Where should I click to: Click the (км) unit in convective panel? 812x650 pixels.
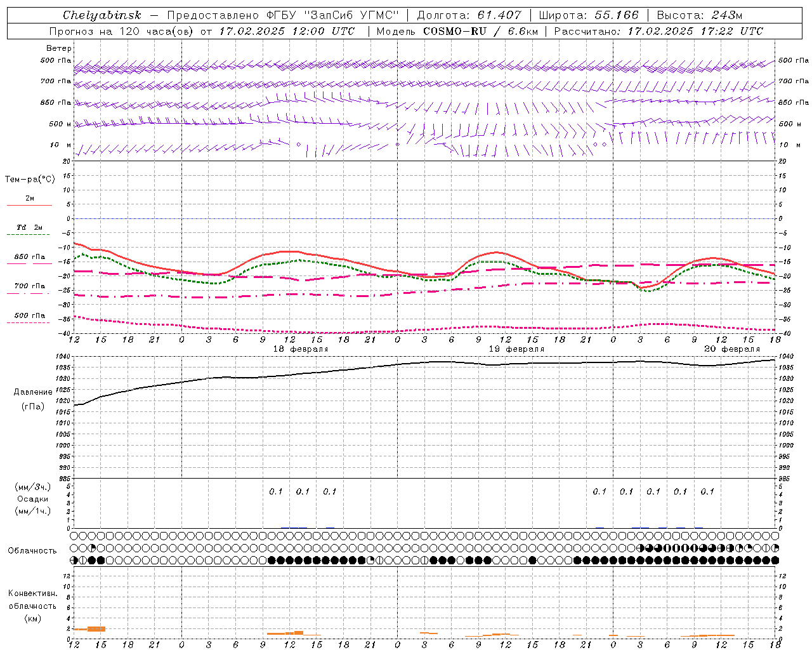tap(33, 618)
